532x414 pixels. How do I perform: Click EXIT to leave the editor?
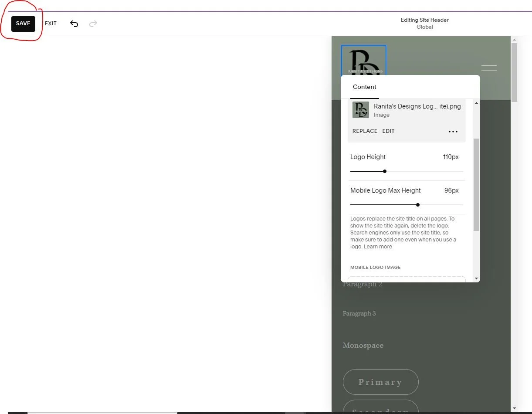[51, 24]
